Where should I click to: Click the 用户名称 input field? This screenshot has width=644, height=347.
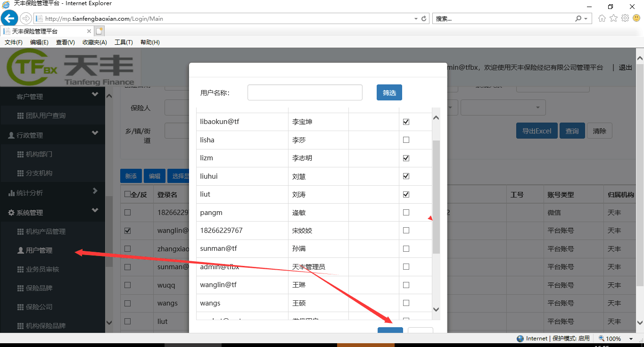point(305,93)
